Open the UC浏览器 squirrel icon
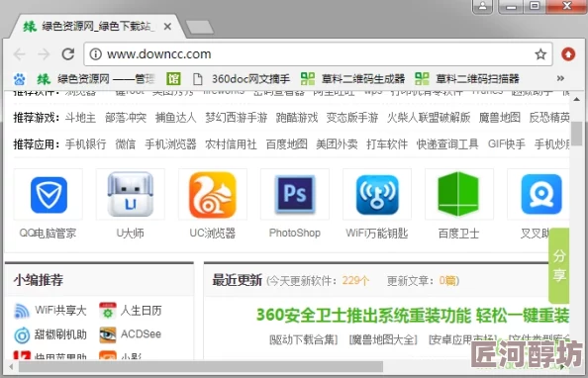The height and width of the screenshot is (378, 588). pyautogui.click(x=213, y=194)
